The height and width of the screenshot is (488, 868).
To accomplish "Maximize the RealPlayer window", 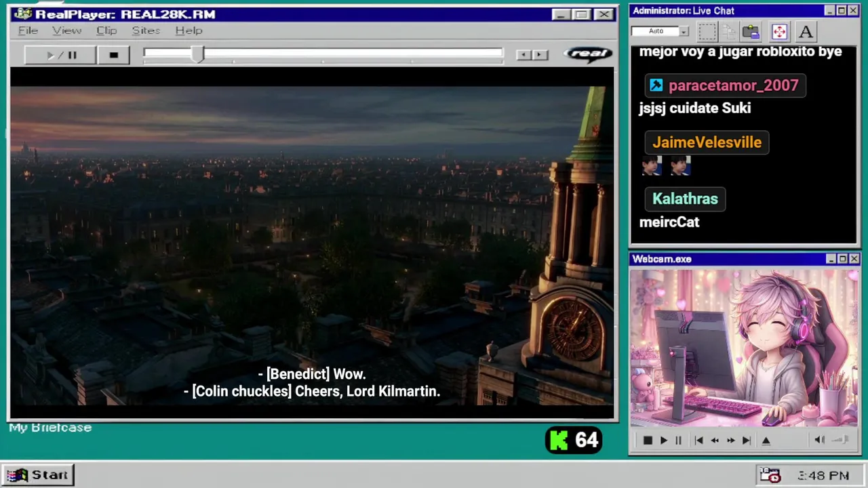I will pyautogui.click(x=581, y=14).
